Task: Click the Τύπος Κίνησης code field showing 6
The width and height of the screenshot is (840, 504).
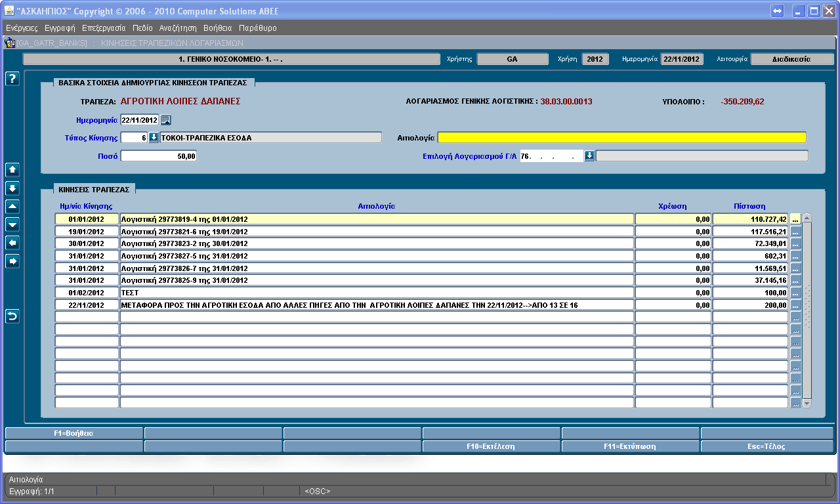Action: [135, 138]
